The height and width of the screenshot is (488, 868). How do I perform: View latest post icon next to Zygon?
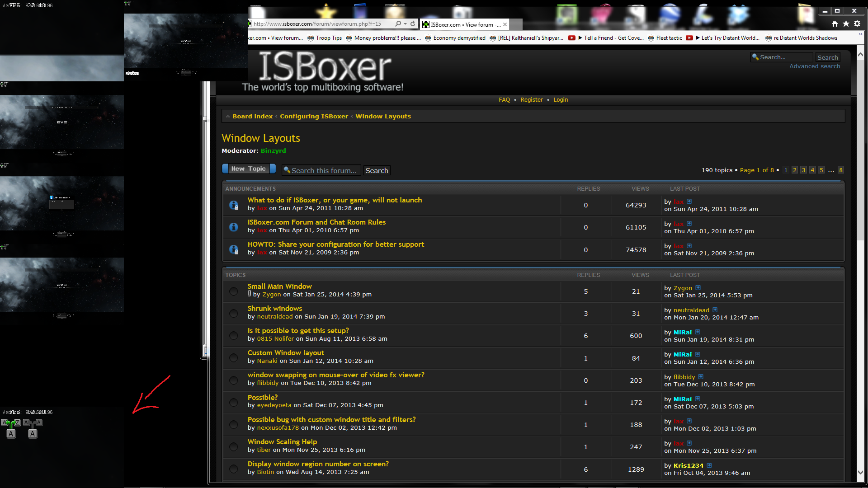[x=698, y=288]
